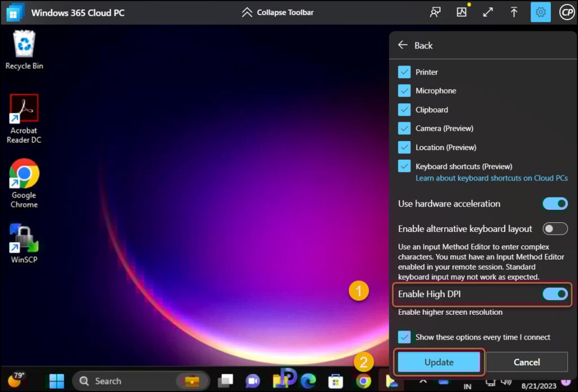
Task: Click the upload arrow icon in toolbar
Action: 514,12
